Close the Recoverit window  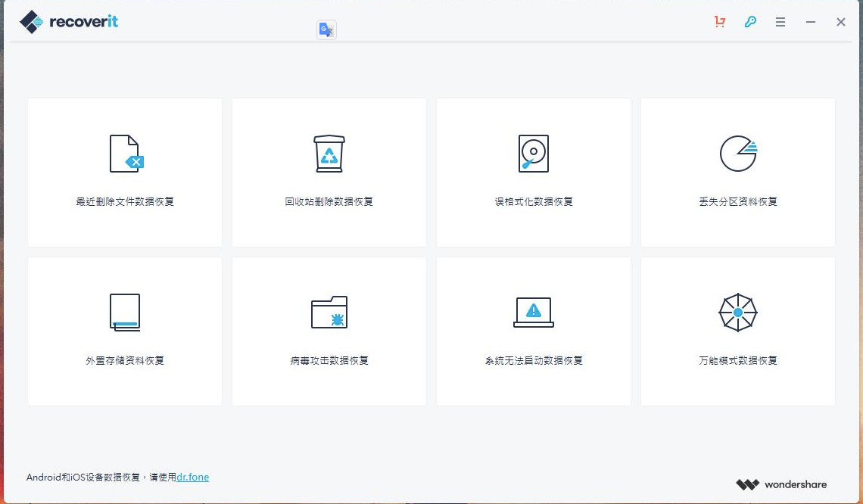coord(841,22)
